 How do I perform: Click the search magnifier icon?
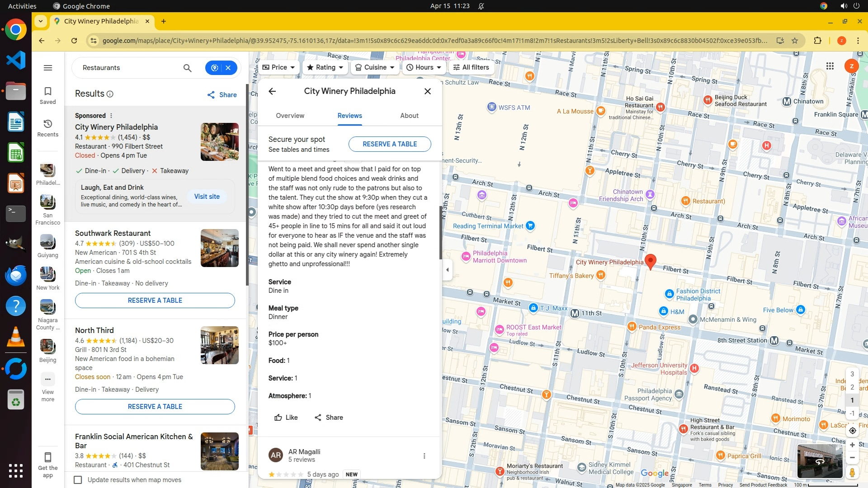pos(187,68)
